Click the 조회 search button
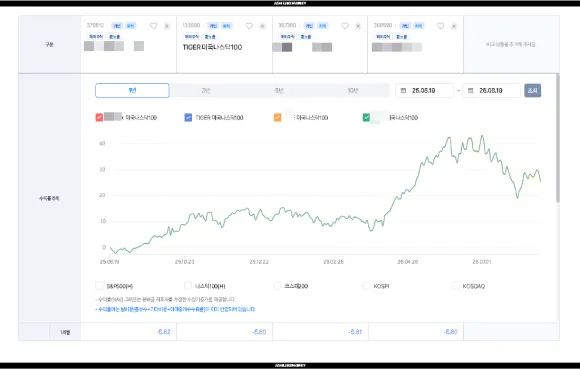This screenshot has width=580, height=369. [x=533, y=91]
